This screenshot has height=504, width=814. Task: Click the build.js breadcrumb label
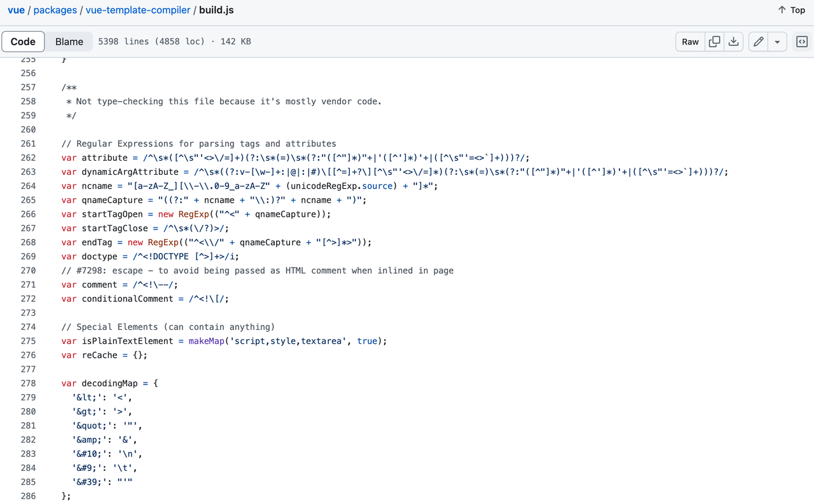click(x=217, y=10)
